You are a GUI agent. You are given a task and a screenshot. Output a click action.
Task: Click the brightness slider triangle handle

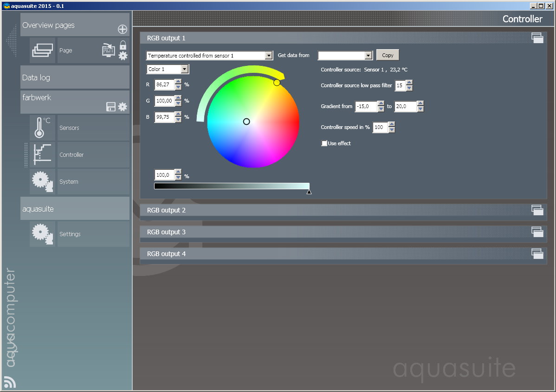(309, 192)
